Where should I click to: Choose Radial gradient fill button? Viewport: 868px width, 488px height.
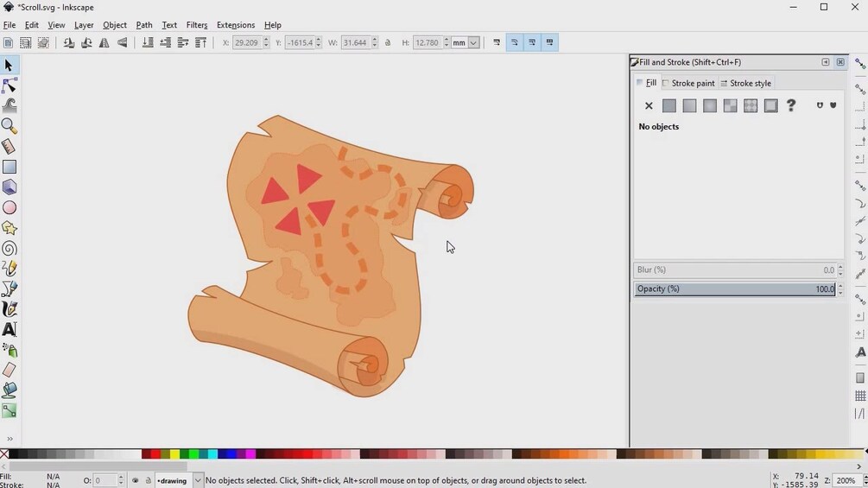[x=710, y=105]
